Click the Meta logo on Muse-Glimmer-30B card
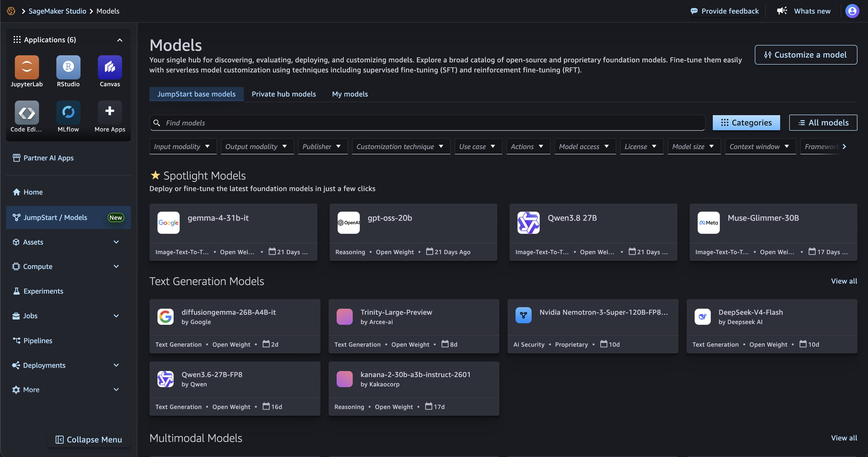 [x=708, y=223]
